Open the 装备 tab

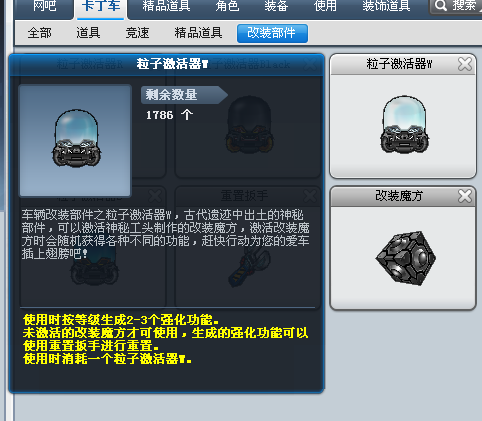pos(276,6)
